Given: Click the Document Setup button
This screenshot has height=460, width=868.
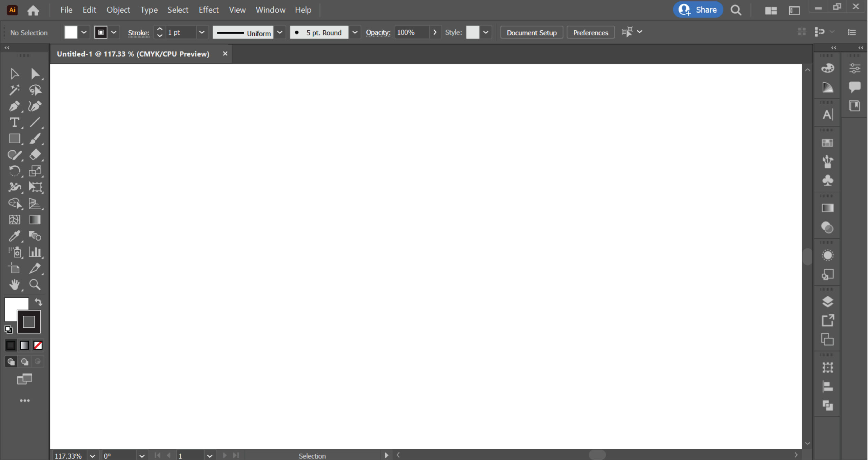Looking at the screenshot, I should point(531,33).
